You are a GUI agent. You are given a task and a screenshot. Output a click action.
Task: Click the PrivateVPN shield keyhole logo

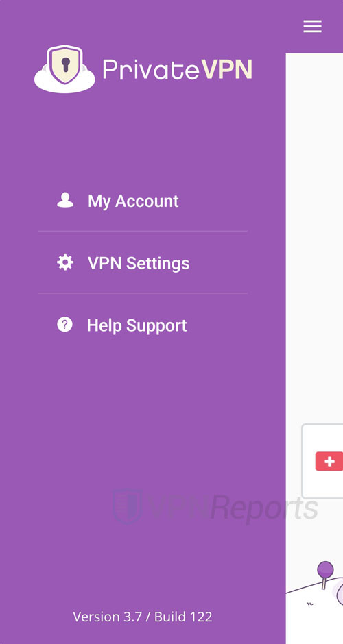(64, 64)
